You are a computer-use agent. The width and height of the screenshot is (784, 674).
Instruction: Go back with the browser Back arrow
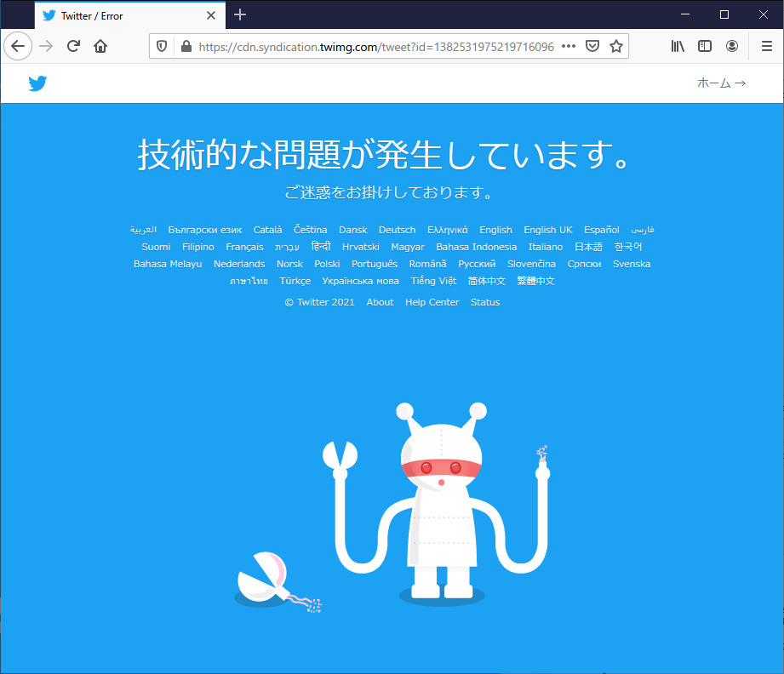point(18,47)
